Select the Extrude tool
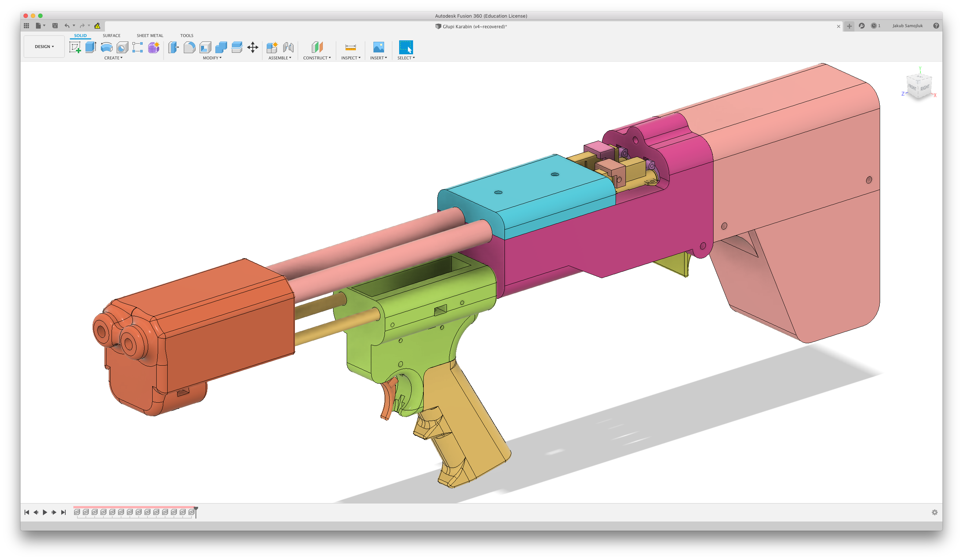This screenshot has height=560, width=963. 91,47
